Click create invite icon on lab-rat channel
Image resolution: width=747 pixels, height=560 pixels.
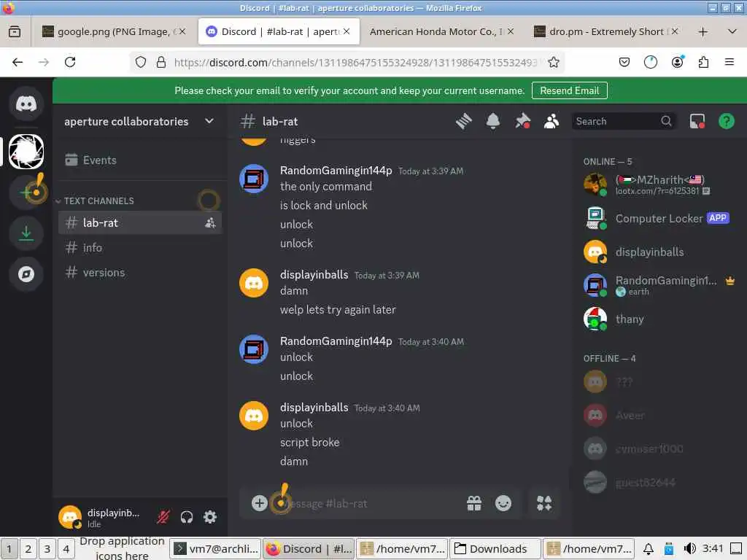210,222
